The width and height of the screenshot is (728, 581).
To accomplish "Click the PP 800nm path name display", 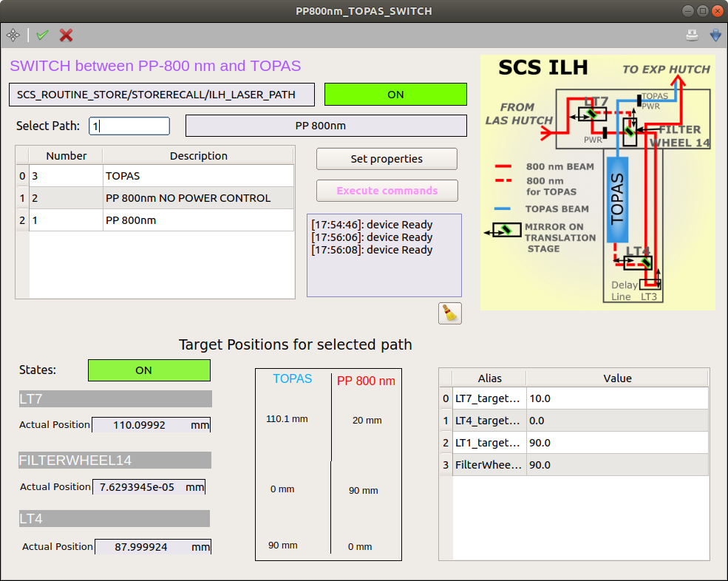I will [326, 126].
